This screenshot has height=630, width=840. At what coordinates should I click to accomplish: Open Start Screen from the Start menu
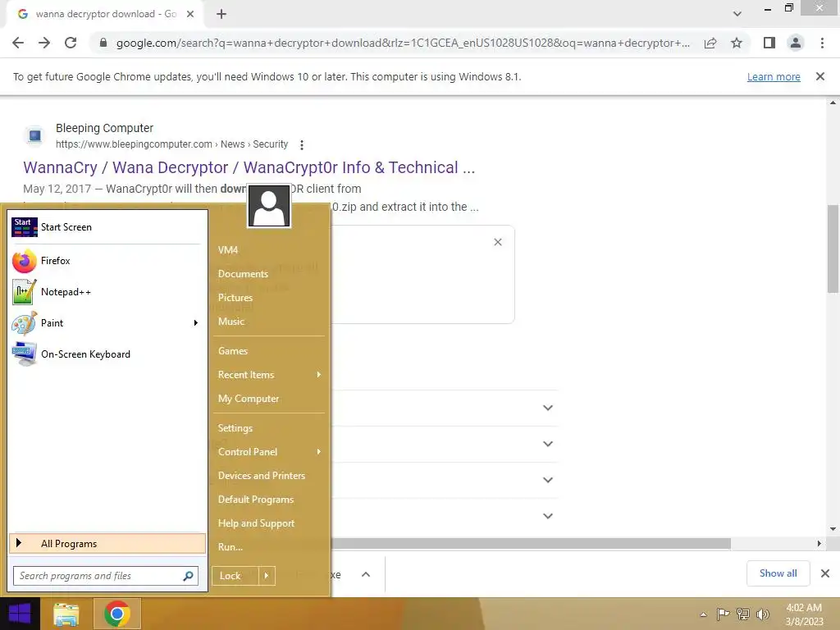pos(107,227)
